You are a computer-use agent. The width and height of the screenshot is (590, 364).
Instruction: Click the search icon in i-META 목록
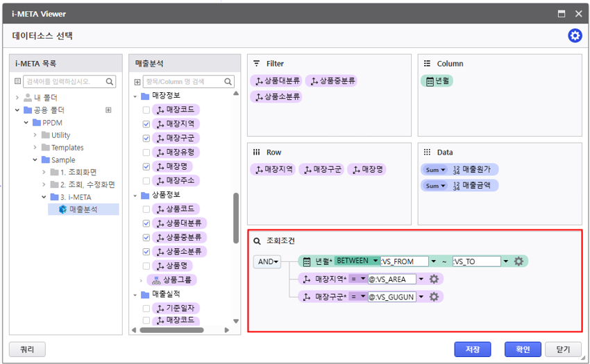coord(110,82)
